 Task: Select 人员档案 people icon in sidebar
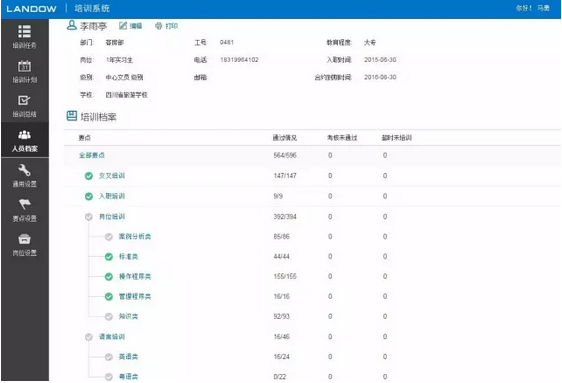(x=24, y=135)
